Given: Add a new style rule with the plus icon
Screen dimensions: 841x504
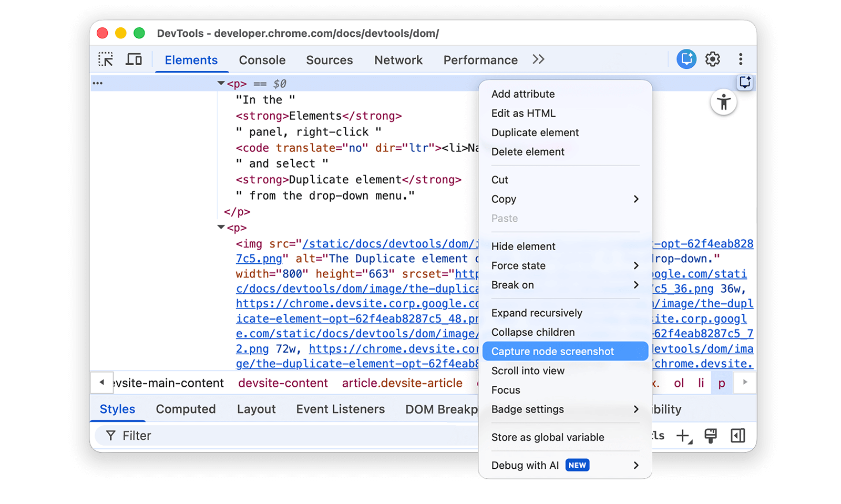Looking at the screenshot, I should [x=683, y=435].
